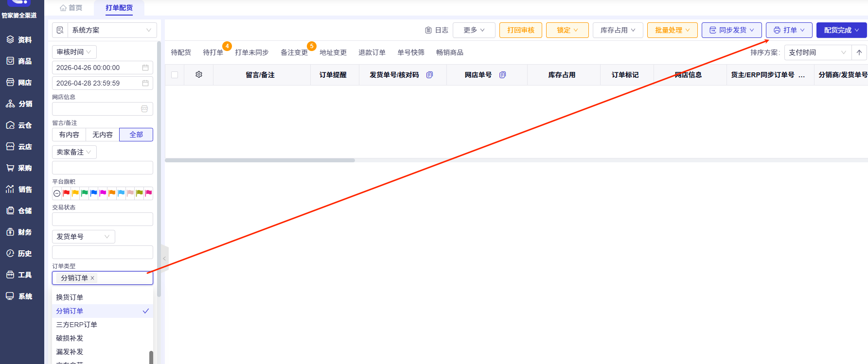868x364 pixels.
Task: Pick the green platform flag
Action: click(85, 193)
